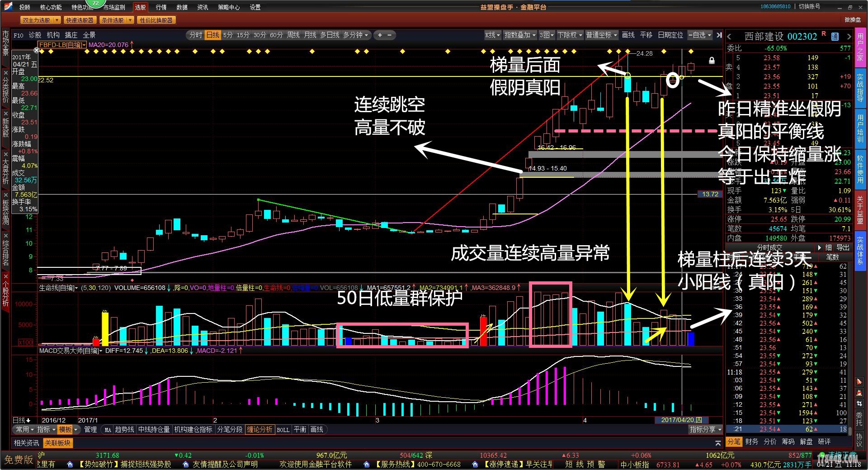Open 市场监测 menu
Viewport: 868px width, 470px height.
(x=114, y=7)
